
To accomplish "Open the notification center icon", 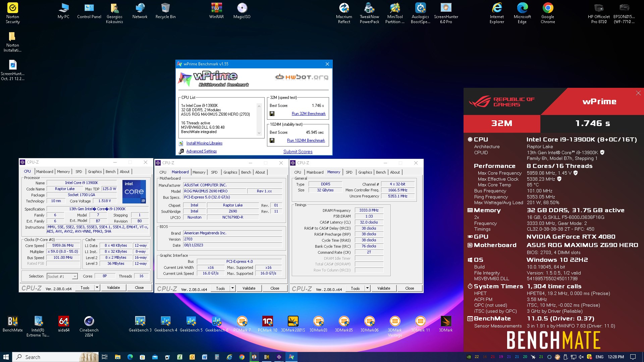I will 633,357.
